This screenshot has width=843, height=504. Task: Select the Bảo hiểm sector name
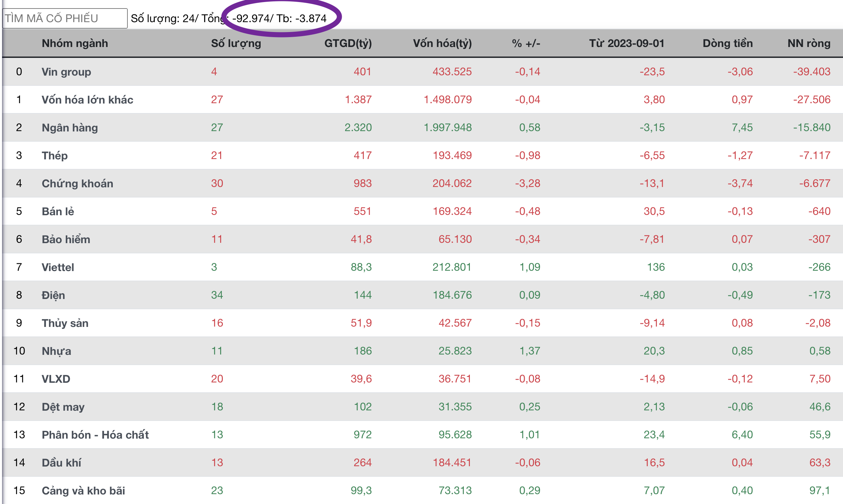click(x=66, y=239)
